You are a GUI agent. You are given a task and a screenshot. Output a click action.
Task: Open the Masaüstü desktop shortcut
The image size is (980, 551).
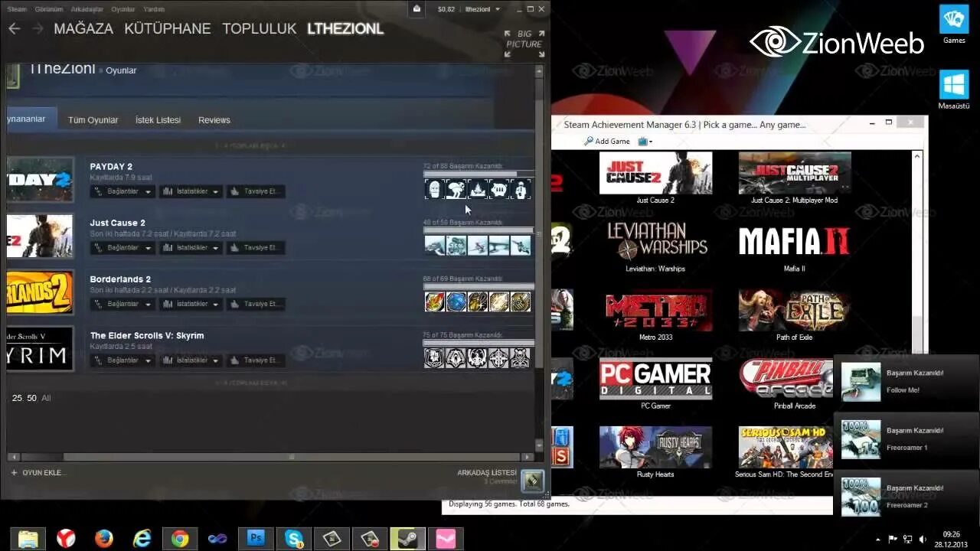click(x=954, y=90)
